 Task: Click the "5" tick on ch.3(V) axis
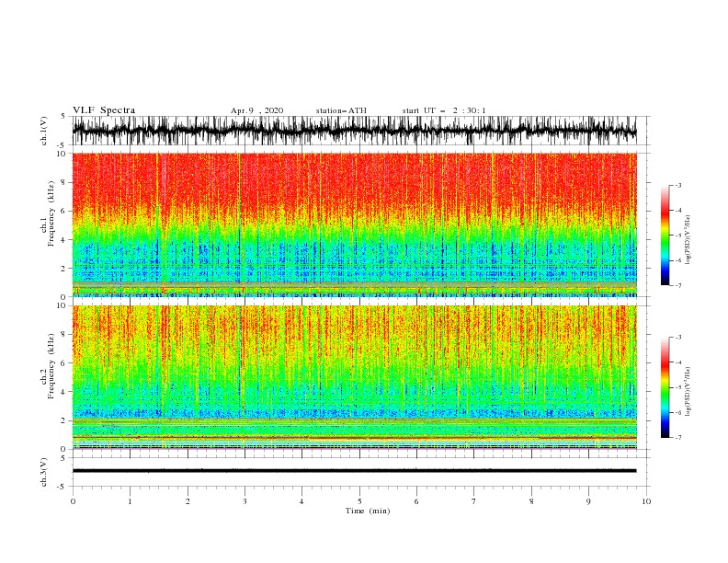coord(63,457)
